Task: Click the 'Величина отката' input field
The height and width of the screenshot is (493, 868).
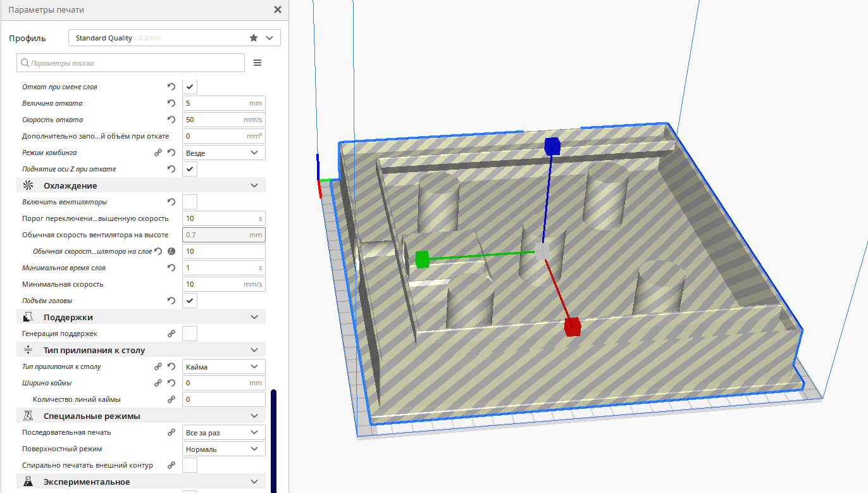Action: point(224,103)
